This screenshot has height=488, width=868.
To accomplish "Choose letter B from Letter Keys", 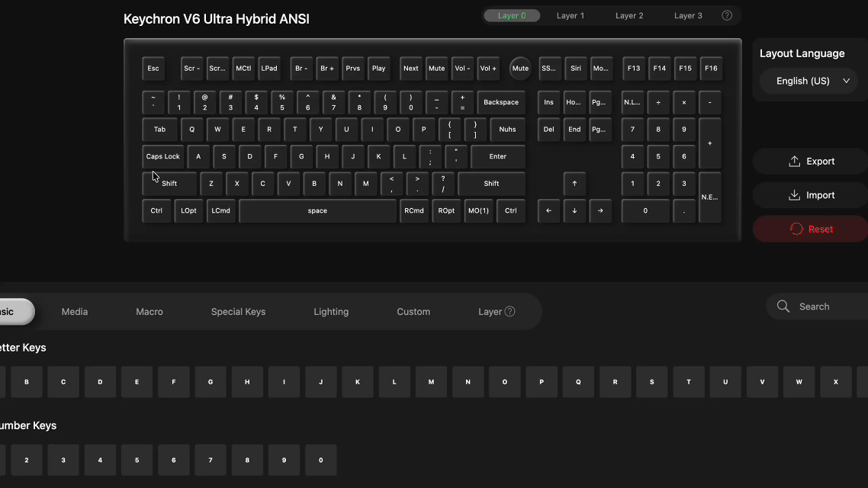I will click(27, 382).
